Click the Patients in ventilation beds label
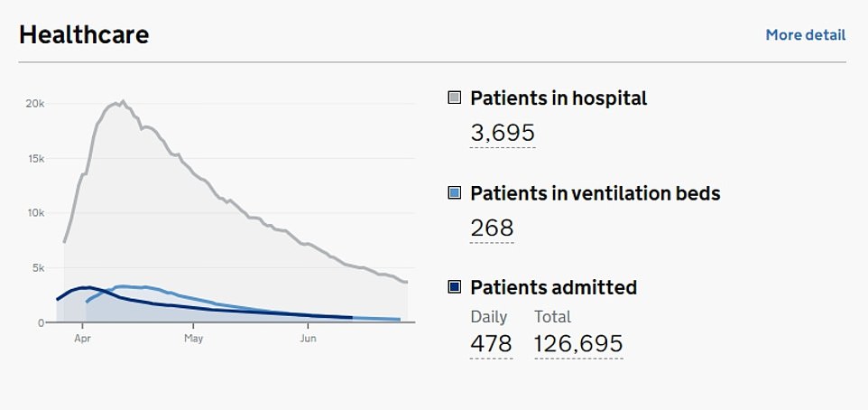The height and width of the screenshot is (410, 868). 595,192
